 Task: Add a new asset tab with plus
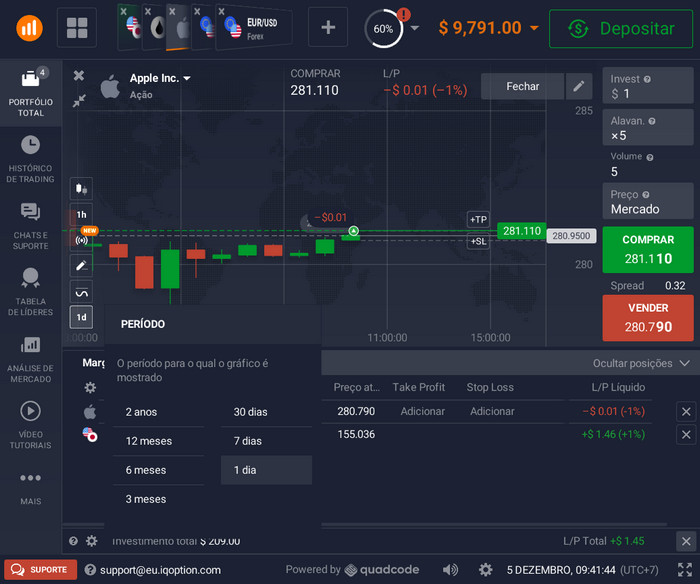(x=328, y=27)
